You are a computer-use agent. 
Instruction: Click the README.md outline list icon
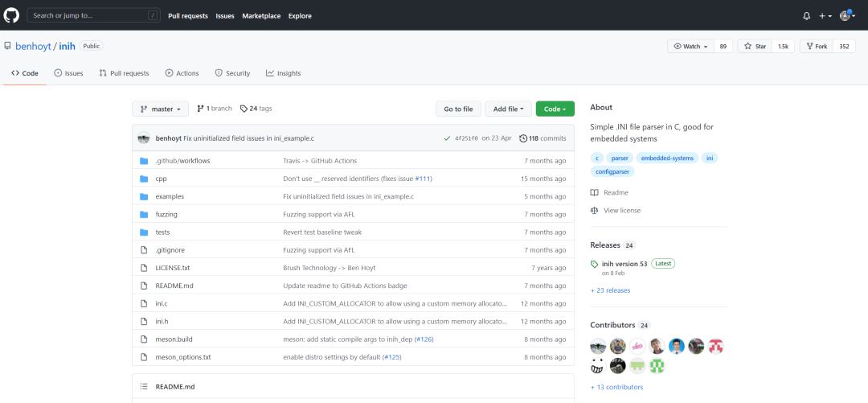(x=144, y=386)
